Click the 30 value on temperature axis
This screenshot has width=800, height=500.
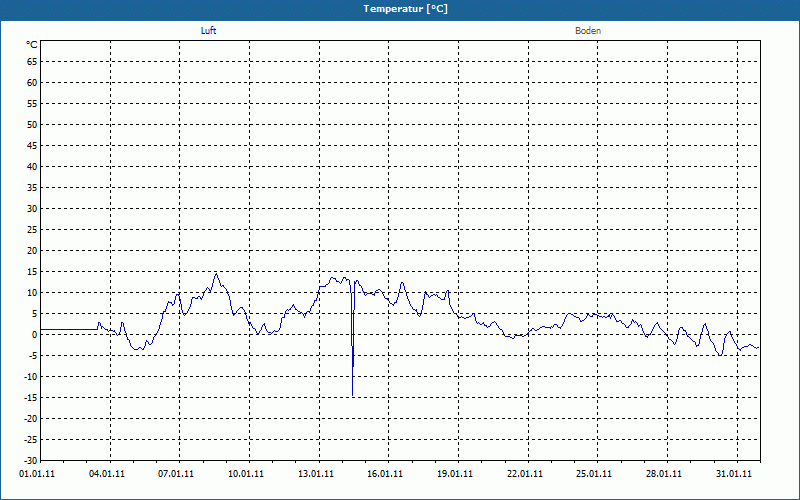(x=32, y=209)
